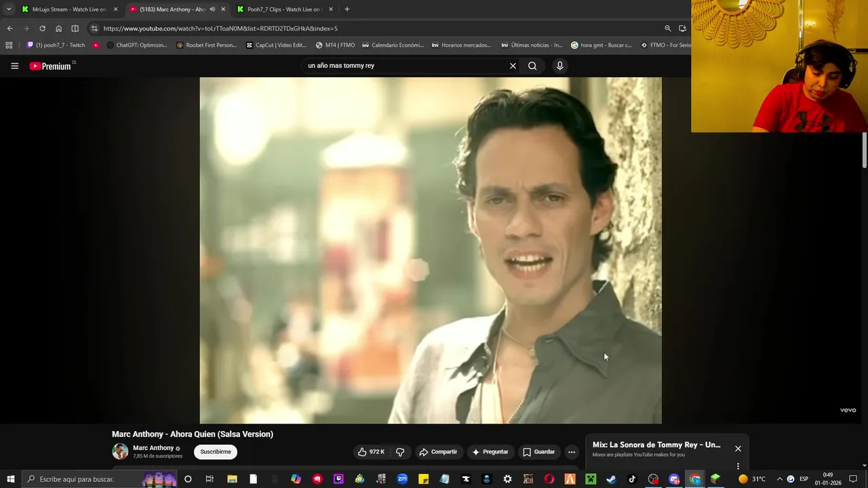The width and height of the screenshot is (868, 488).
Task: Open the pooh7_7 - Twitch bookmark
Action: pos(56,45)
